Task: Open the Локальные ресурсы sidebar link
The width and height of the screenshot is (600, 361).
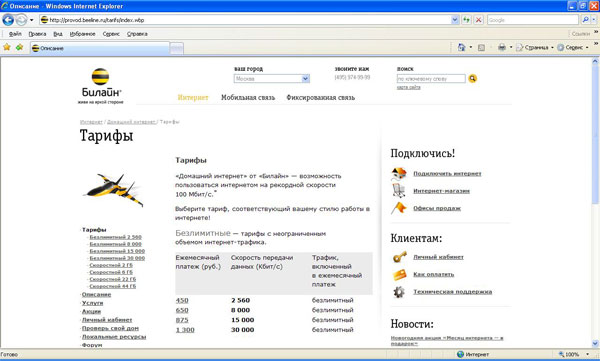Action: 114,336
